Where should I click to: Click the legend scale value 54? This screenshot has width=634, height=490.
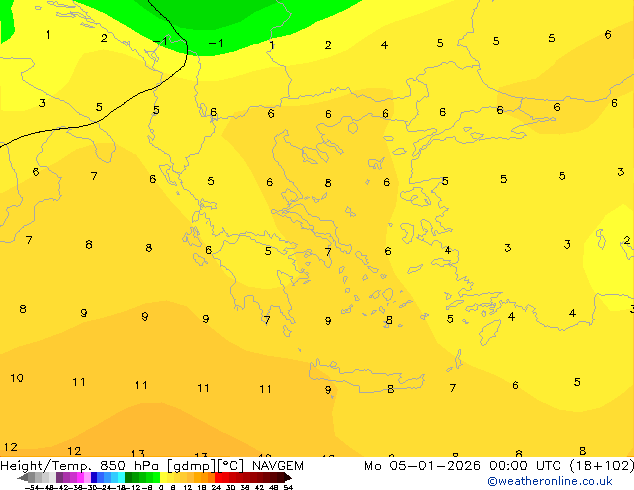pyautogui.click(x=288, y=487)
